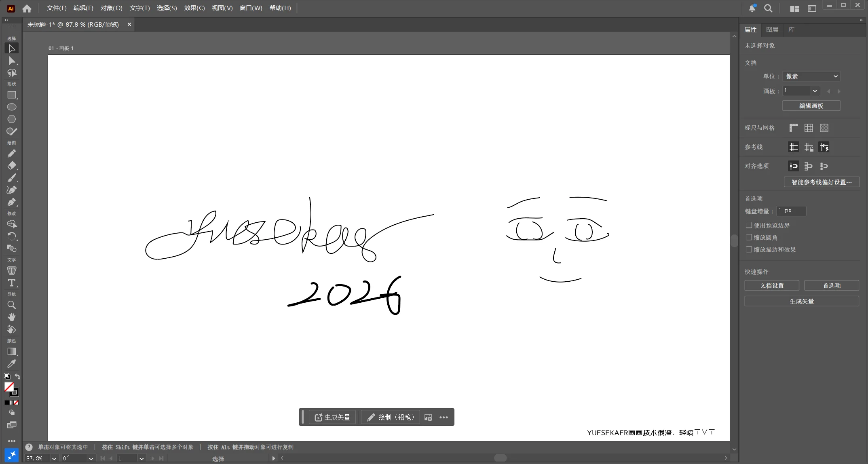Screen dimensions: 868x464
Task: Open the drawing mode selector
Action: click(x=12, y=413)
